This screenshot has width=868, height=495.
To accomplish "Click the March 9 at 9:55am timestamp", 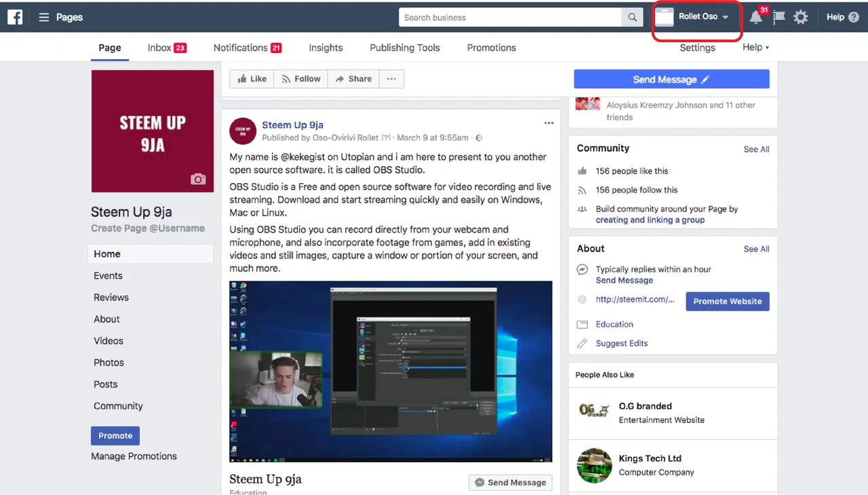I will [x=433, y=138].
